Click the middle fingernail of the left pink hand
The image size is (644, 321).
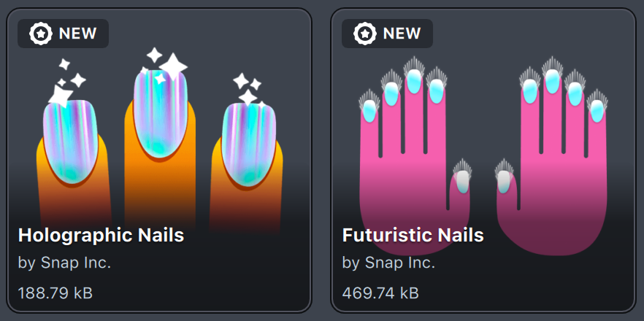pos(414,81)
